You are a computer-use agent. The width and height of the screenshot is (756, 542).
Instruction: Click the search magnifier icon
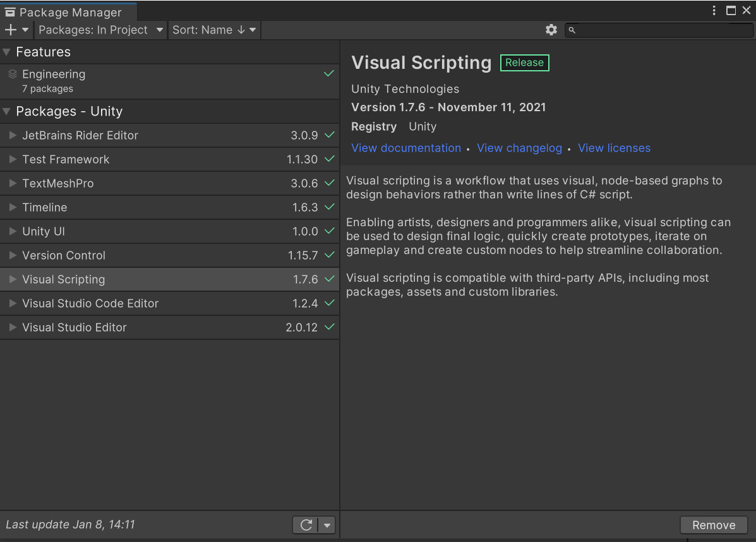click(572, 30)
